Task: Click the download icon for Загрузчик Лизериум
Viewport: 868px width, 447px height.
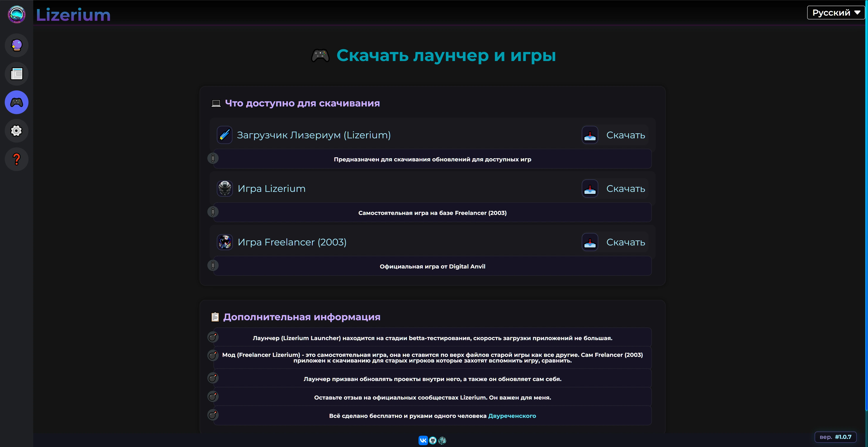Action: pos(590,135)
